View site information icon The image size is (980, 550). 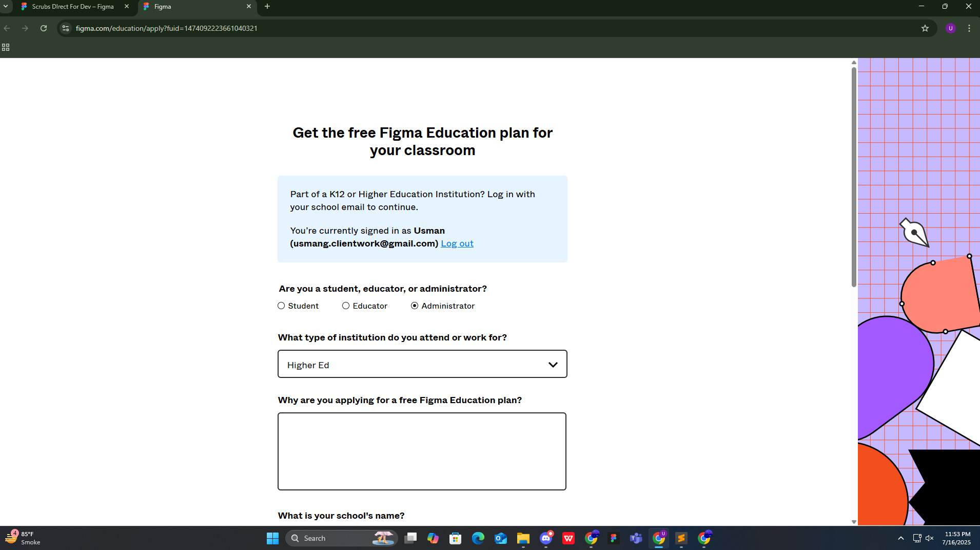point(65,28)
